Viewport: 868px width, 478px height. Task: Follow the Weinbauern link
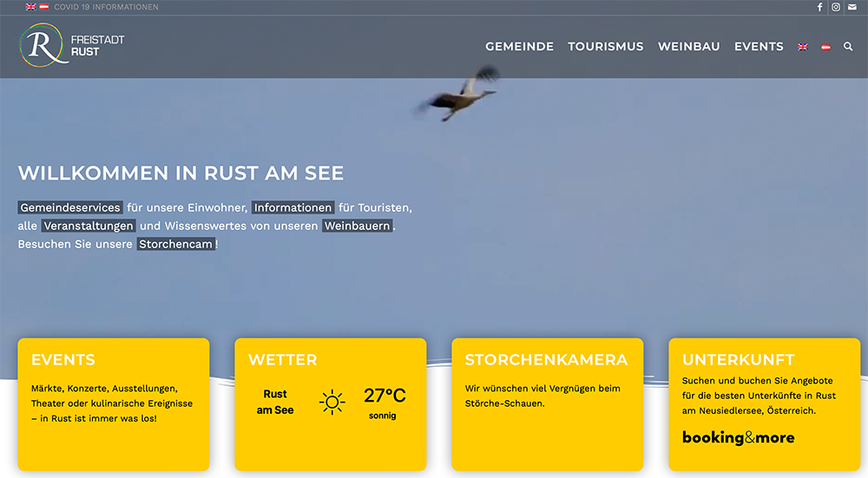(x=357, y=226)
